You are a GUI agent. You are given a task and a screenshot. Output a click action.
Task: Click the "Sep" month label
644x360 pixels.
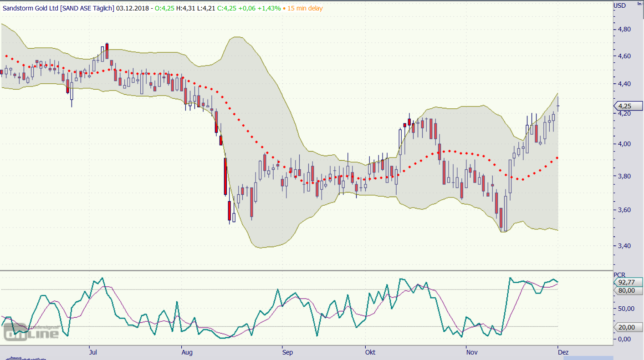click(x=287, y=352)
